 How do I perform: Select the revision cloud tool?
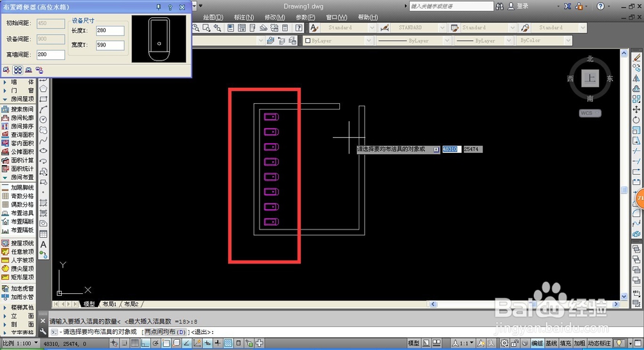pos(43,130)
